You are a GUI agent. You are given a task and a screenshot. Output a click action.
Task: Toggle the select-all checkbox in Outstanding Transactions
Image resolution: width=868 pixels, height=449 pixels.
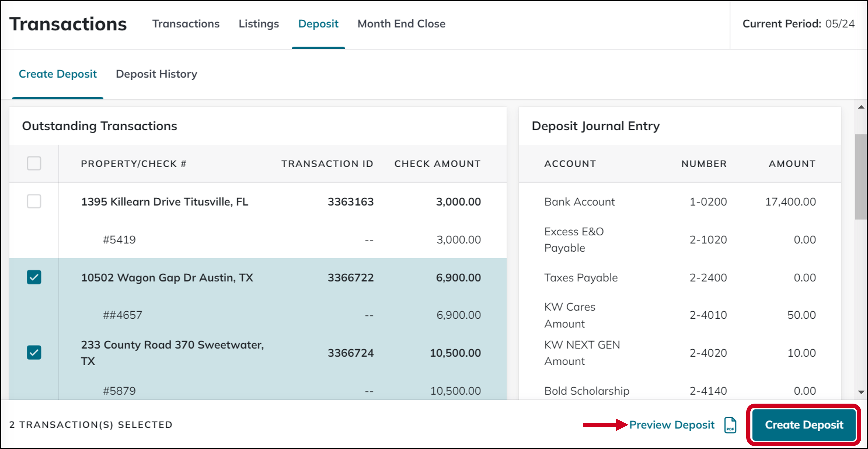point(34,163)
